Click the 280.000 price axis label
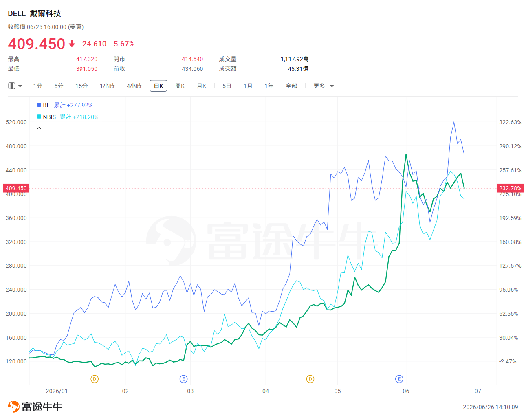 (x=16, y=266)
